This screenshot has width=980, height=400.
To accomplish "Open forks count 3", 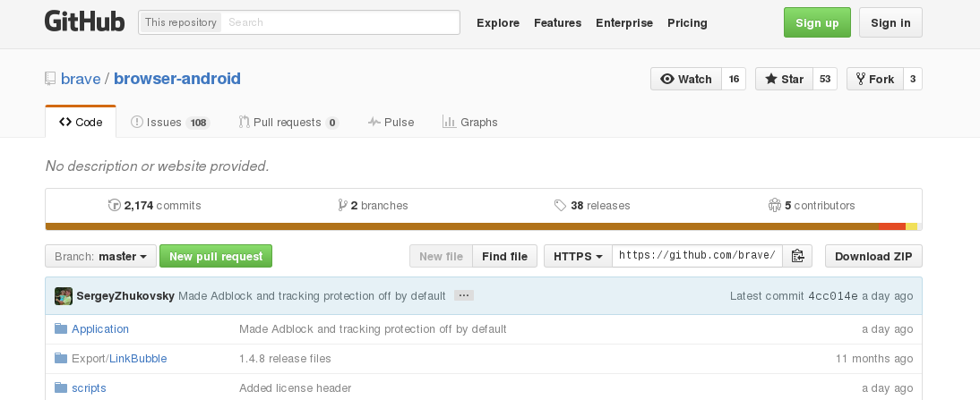I will (913, 79).
